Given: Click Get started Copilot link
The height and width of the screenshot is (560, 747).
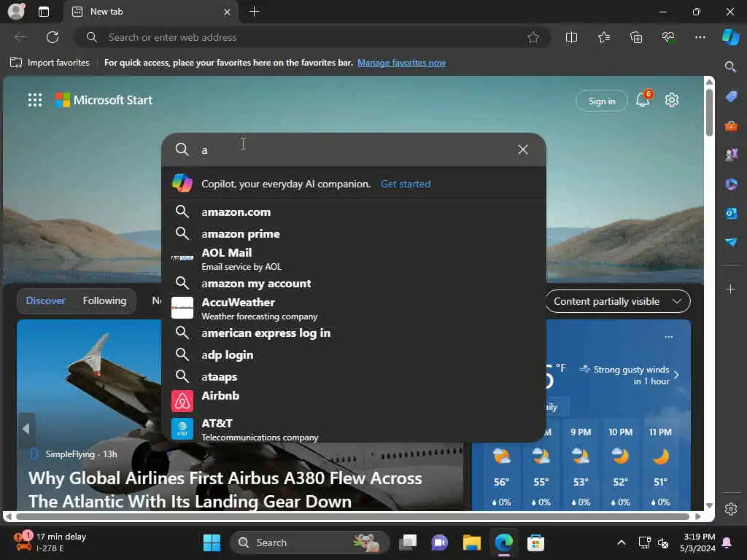Looking at the screenshot, I should 406,184.
